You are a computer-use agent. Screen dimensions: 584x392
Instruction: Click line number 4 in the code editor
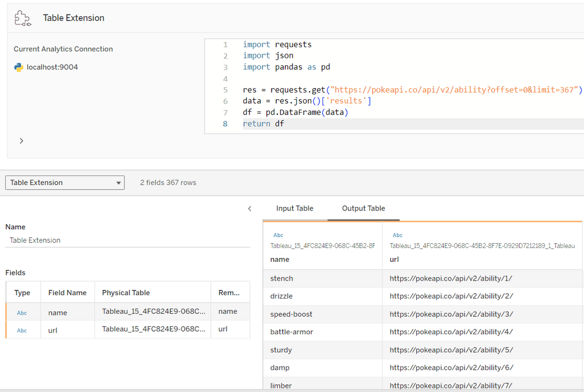tap(225, 79)
